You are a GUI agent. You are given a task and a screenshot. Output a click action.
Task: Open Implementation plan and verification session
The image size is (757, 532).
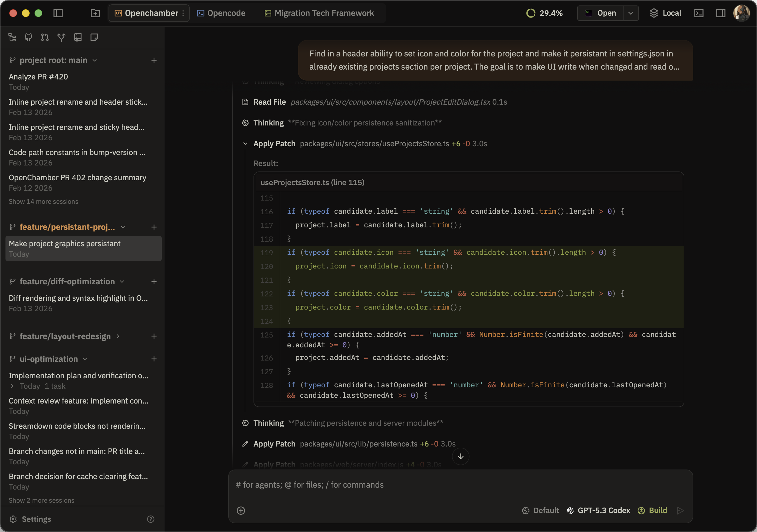pos(83,381)
